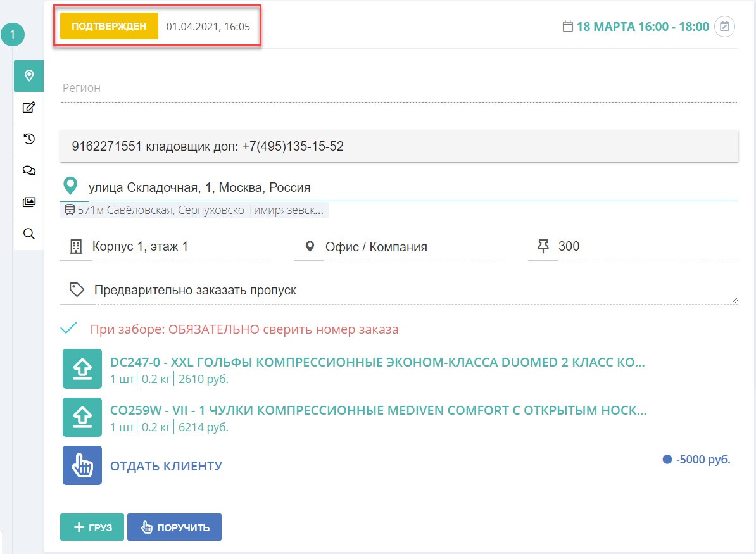
Task: Click the 571м Савёловская metro hint
Action: point(194,210)
